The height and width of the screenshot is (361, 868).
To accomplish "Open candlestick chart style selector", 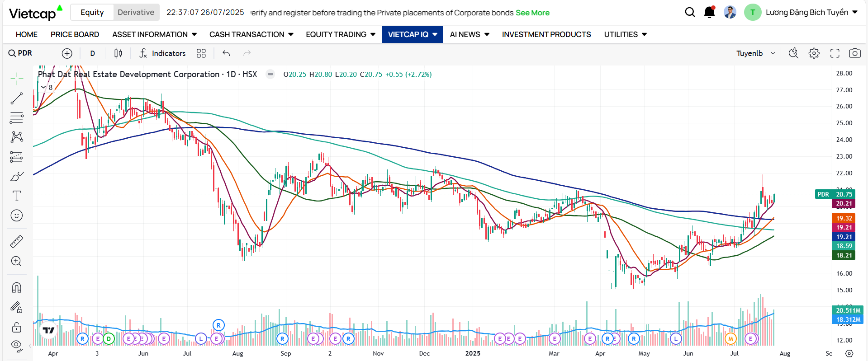I will click(118, 53).
